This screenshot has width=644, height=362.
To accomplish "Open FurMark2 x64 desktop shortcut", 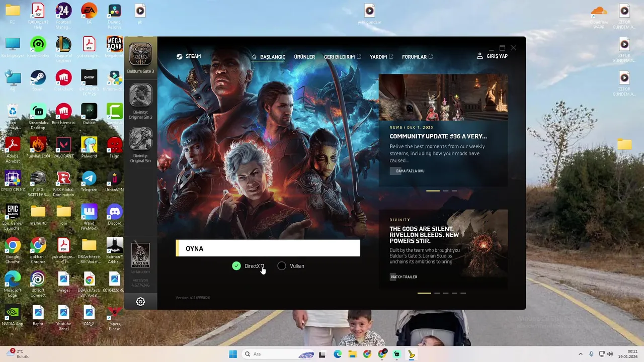I will point(38,147).
